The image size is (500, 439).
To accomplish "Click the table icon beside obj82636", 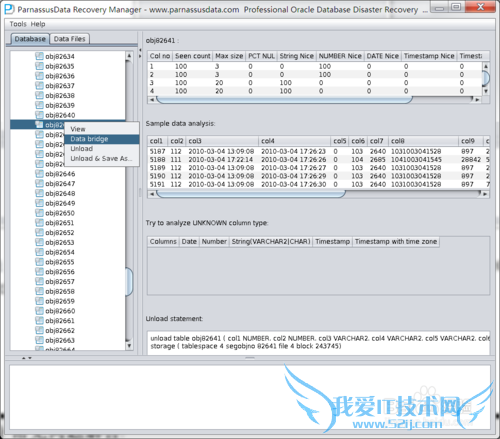I will [x=39, y=76].
